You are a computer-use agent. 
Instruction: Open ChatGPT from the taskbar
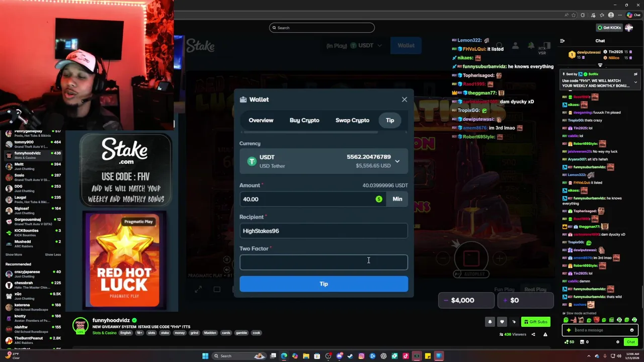click(383, 356)
